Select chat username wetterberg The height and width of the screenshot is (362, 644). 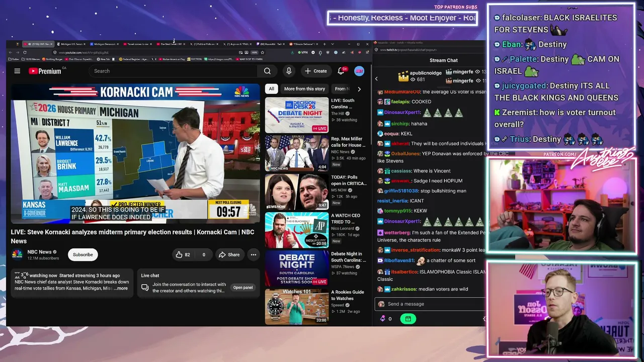(397, 233)
